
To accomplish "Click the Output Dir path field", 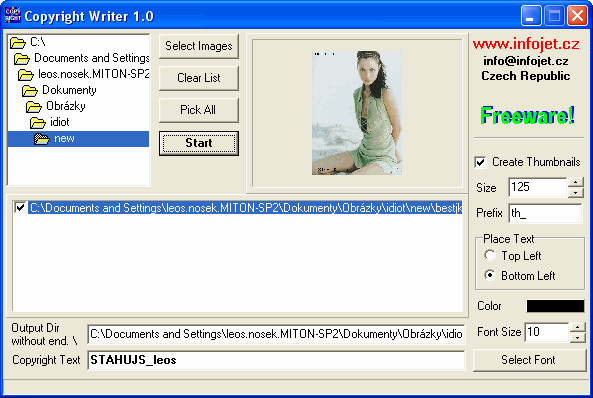I will coord(276,334).
